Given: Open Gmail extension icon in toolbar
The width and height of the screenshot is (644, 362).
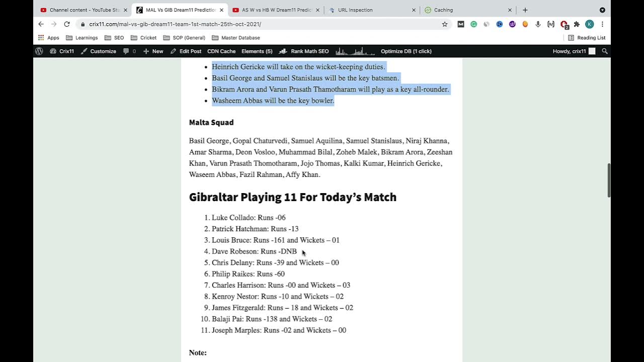Looking at the screenshot, I should [460, 24].
